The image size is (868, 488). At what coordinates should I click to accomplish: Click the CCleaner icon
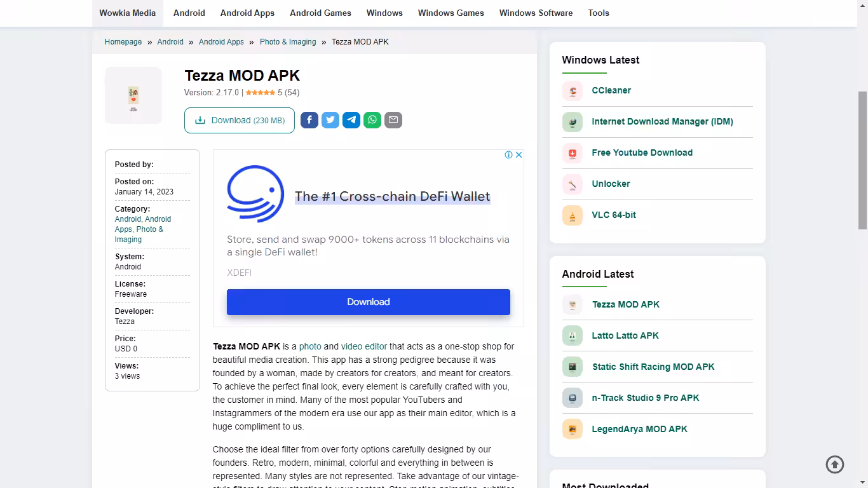tap(573, 91)
